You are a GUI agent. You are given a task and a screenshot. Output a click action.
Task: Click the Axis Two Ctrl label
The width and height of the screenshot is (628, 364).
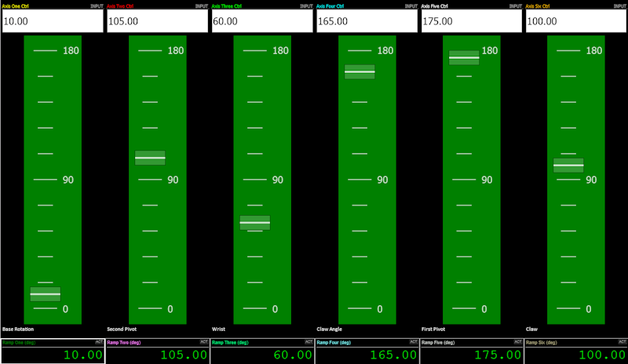120,6
